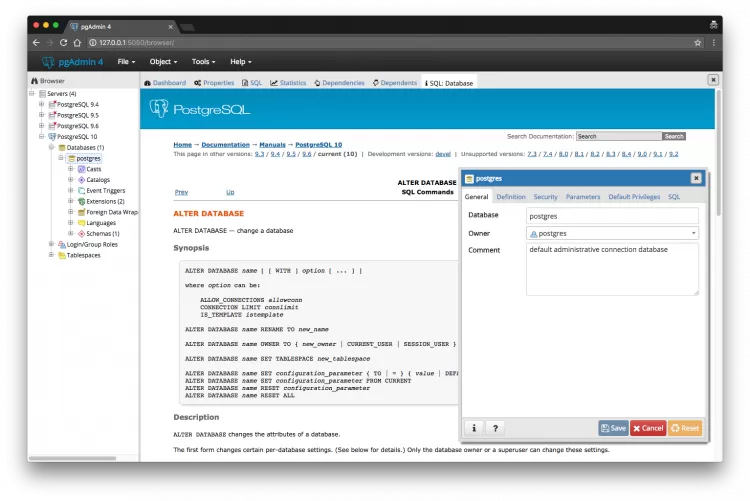Screen dimensions: 750x501
Task: Open the Tools menu
Action: pos(203,62)
